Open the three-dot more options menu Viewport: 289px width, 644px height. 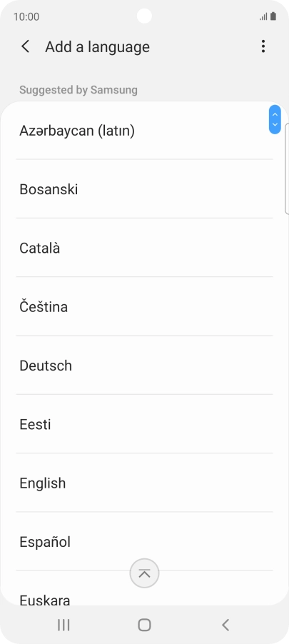coord(263,46)
